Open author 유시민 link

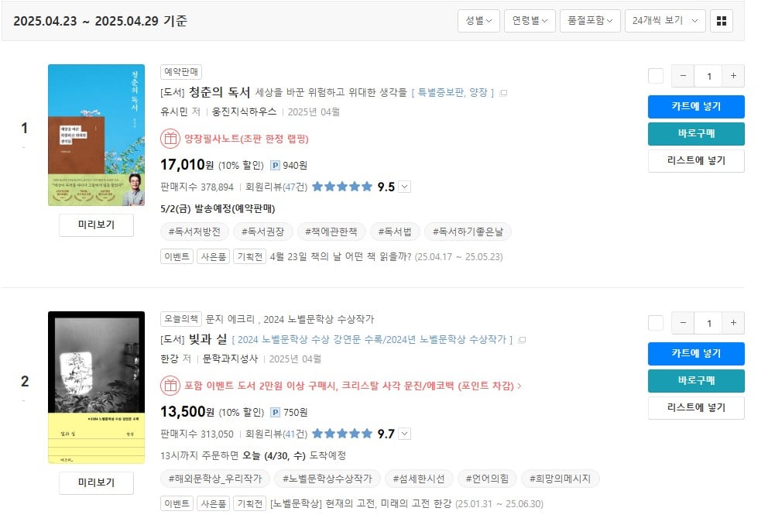(x=174, y=112)
